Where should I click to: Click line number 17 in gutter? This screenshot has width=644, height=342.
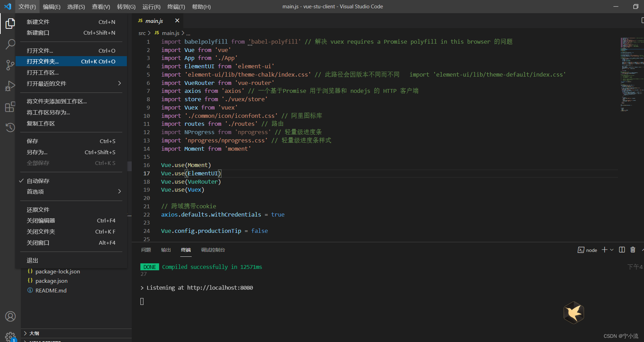[147, 173]
